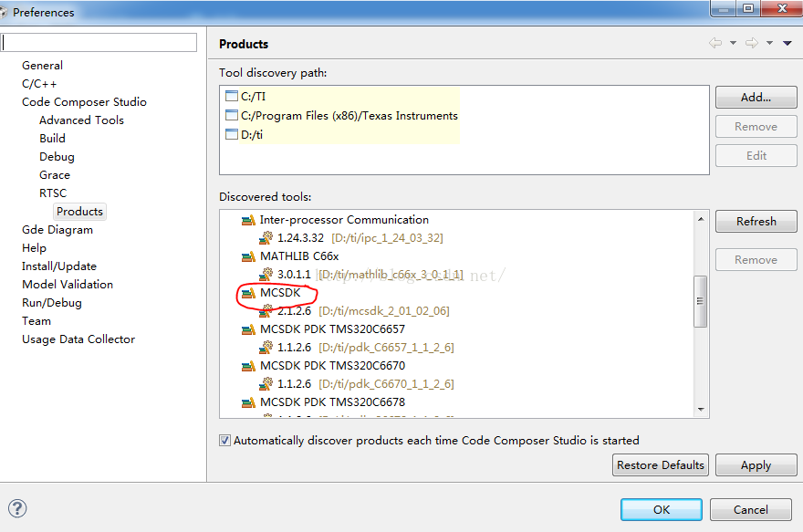Screen dimensions: 803x532
Task: Click the gear icon beside pdk_C6670 version
Action: coord(266,384)
